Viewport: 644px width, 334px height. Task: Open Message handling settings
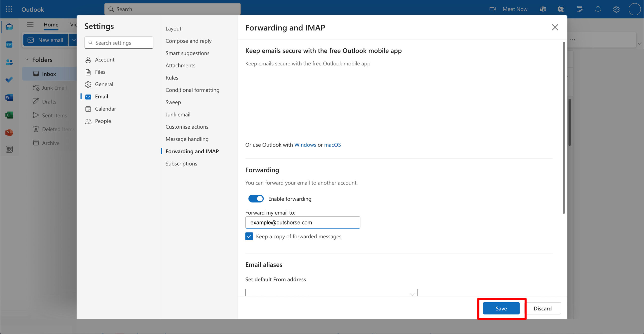coord(187,139)
